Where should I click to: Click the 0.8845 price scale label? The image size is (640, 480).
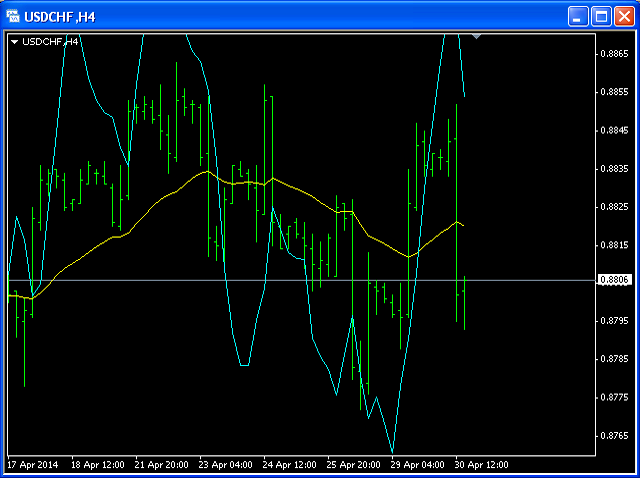(x=614, y=130)
